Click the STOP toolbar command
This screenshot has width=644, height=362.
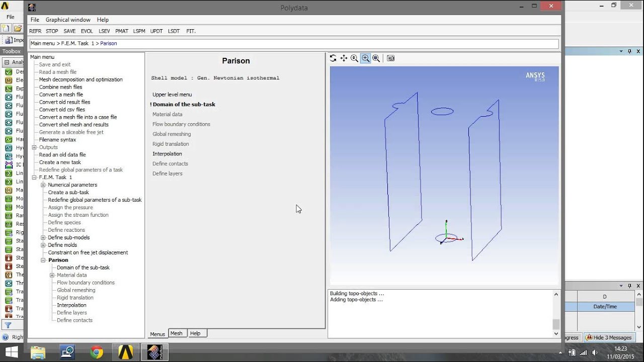[52, 31]
